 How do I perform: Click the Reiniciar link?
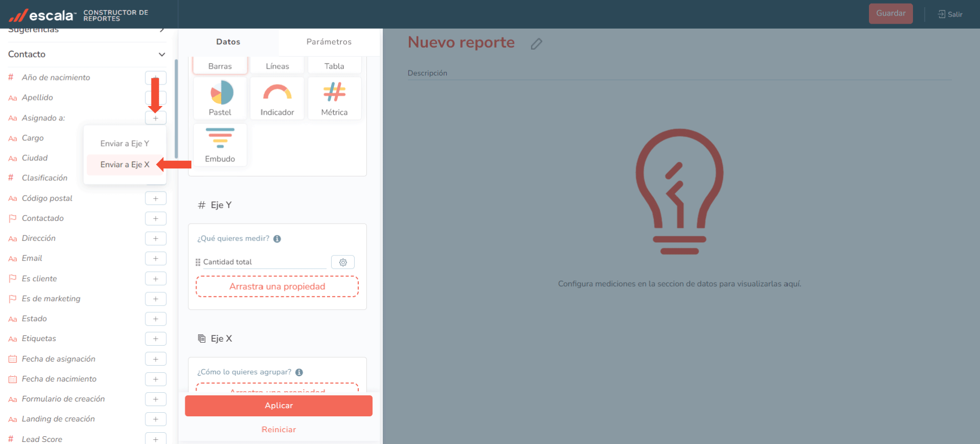tap(278, 430)
